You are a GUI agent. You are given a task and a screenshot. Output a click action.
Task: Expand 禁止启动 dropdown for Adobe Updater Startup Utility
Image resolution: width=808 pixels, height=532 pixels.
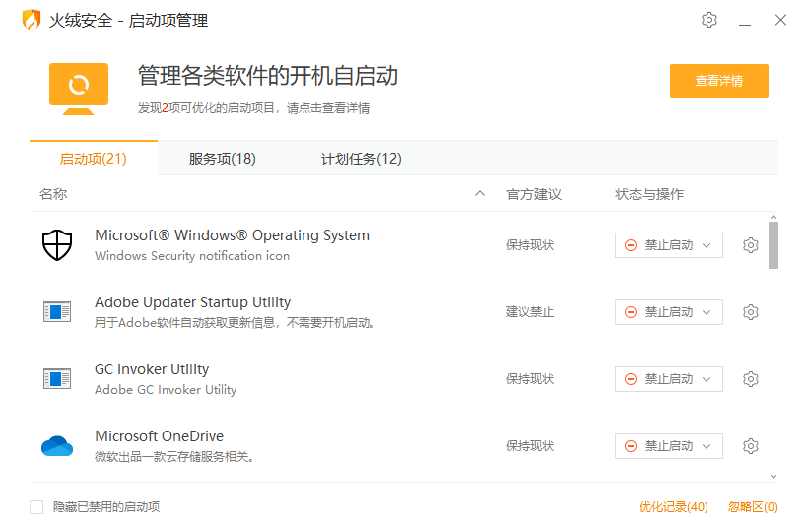pyautogui.click(x=668, y=312)
